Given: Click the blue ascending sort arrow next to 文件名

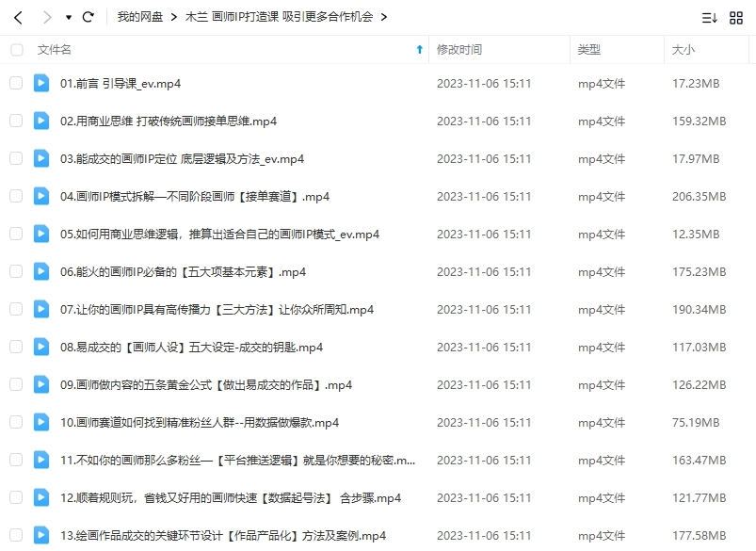Looking at the screenshot, I should point(420,50).
